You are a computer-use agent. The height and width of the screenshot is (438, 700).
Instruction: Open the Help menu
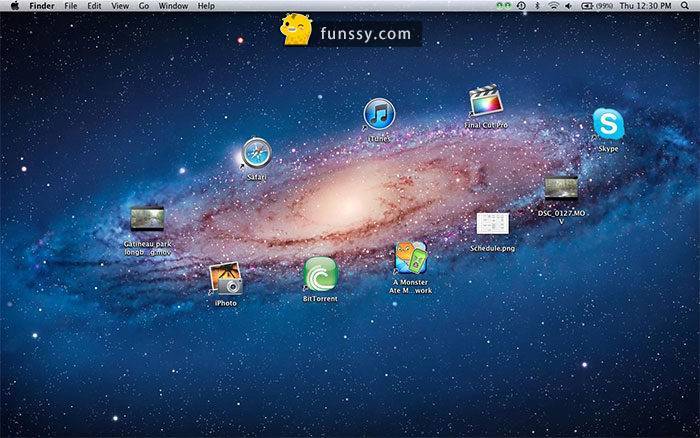pos(206,6)
